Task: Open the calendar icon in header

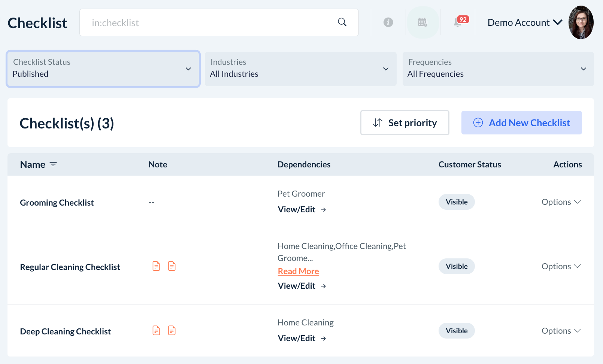Action: pos(422,22)
